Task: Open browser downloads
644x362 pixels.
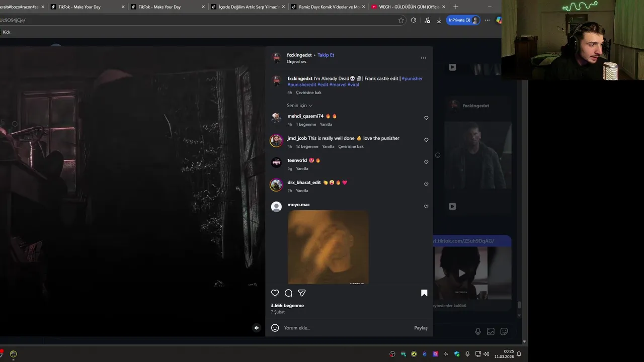Action: point(439,20)
